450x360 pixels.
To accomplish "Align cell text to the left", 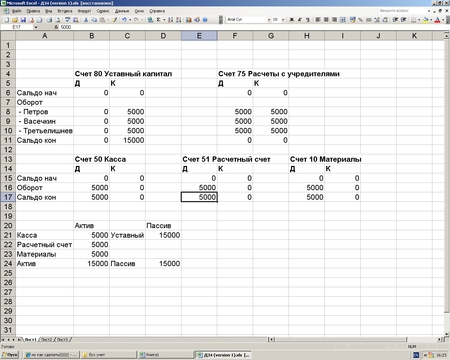I will 318,20.
